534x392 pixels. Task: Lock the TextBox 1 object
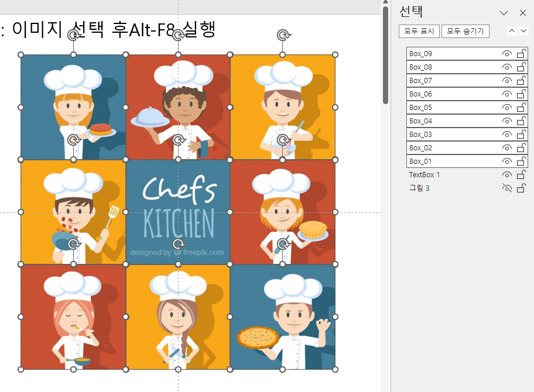click(521, 174)
